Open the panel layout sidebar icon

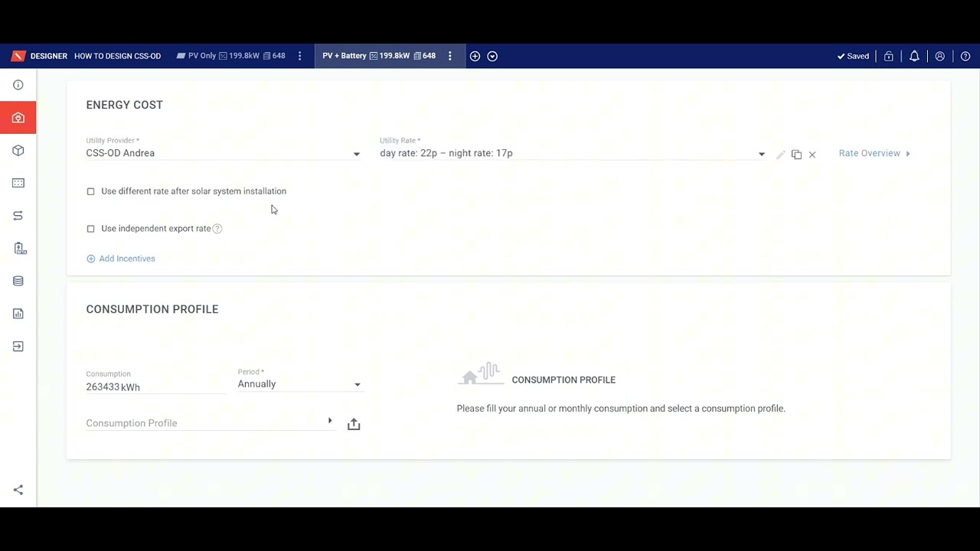(18, 183)
